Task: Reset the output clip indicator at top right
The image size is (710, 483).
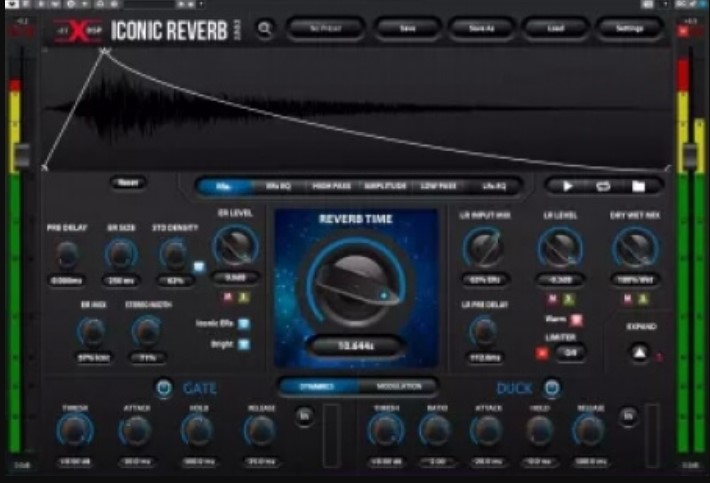Action: (x=683, y=31)
